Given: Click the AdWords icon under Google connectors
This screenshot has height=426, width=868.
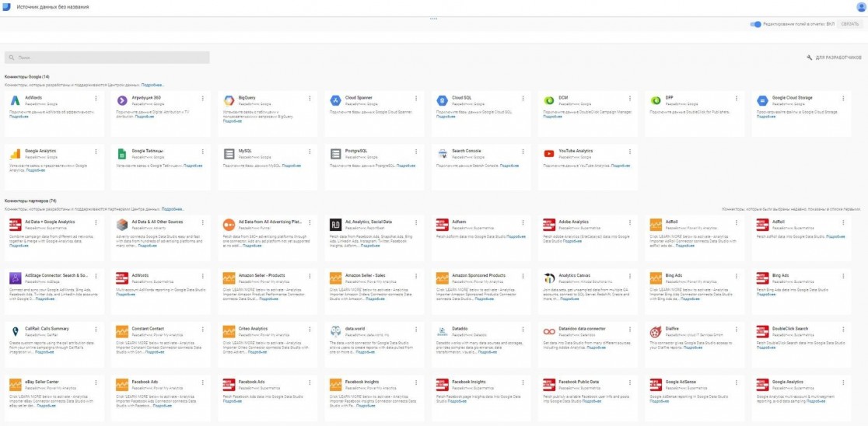Looking at the screenshot, I should [15, 100].
